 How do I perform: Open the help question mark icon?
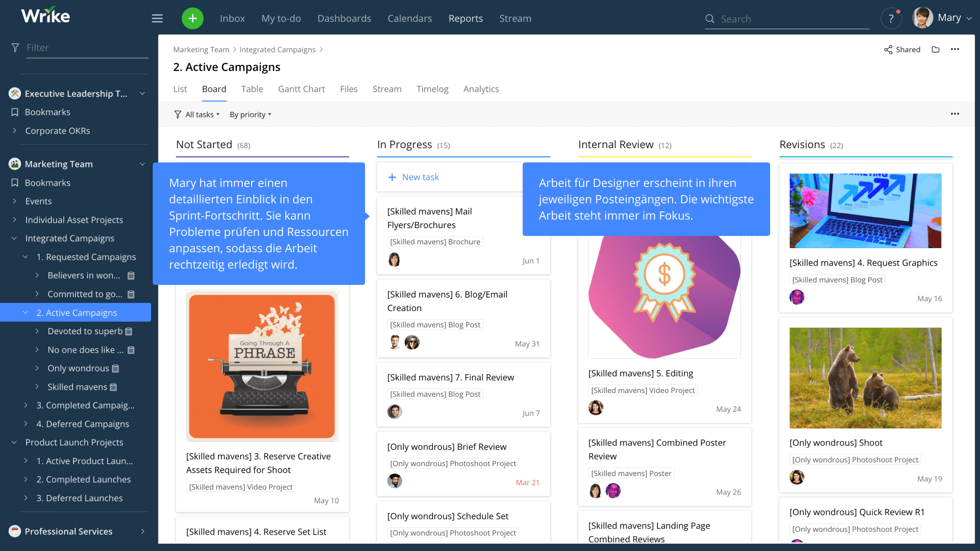(x=891, y=19)
